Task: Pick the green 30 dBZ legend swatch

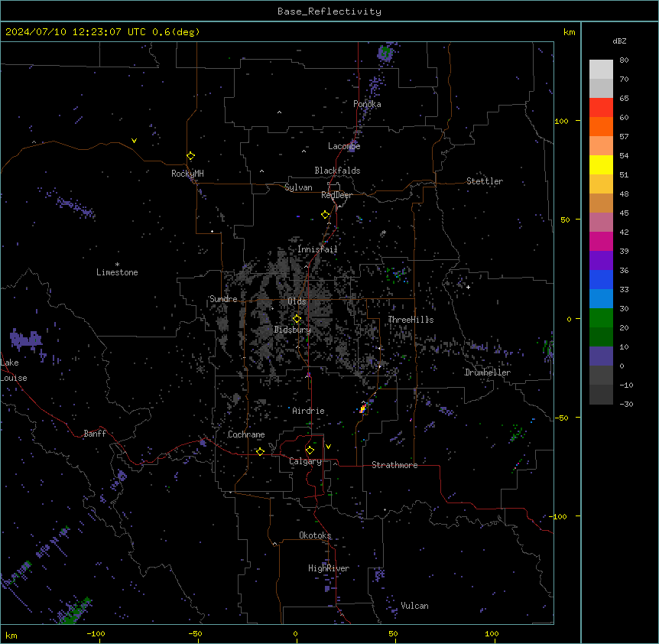Action: tap(601, 318)
